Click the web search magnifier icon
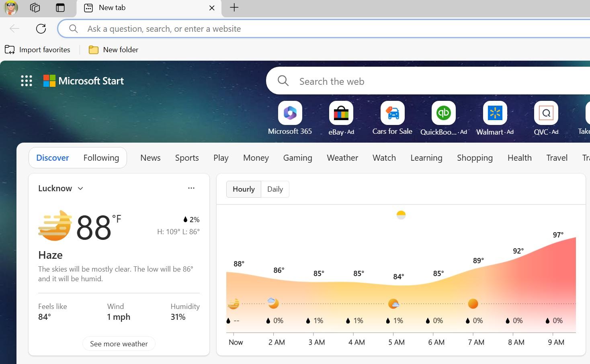The image size is (590, 364). pos(283,80)
